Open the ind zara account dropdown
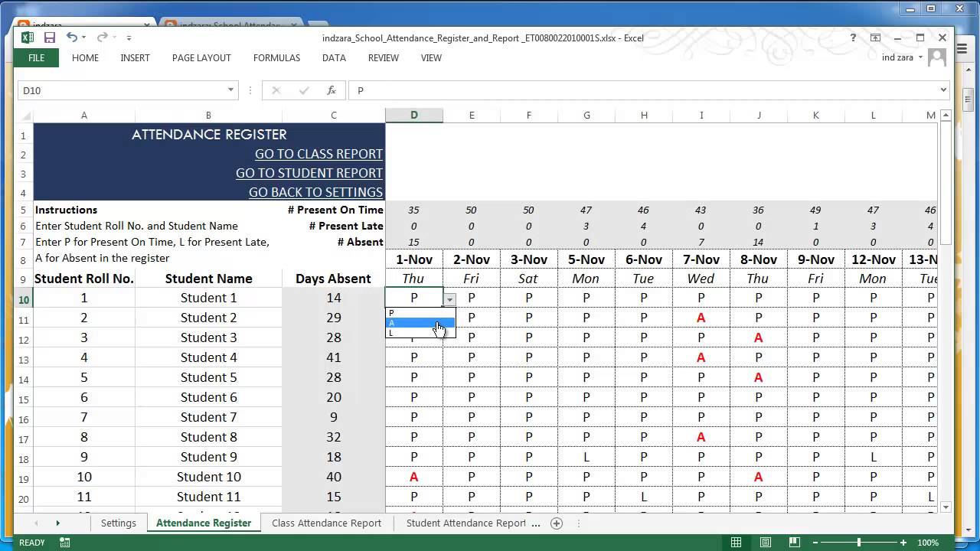Screen dimensions: 980x551 (x=920, y=58)
